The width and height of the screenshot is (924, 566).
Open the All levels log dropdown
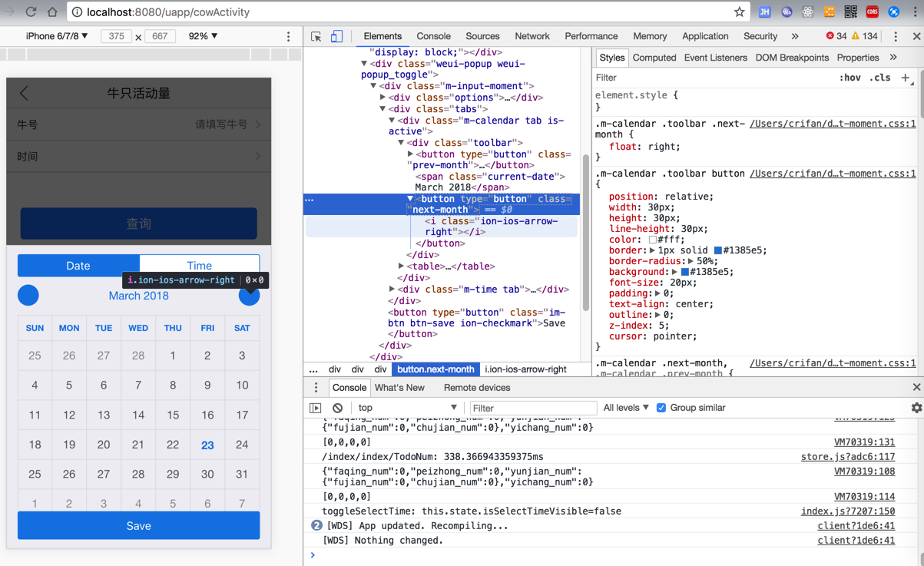tap(625, 408)
